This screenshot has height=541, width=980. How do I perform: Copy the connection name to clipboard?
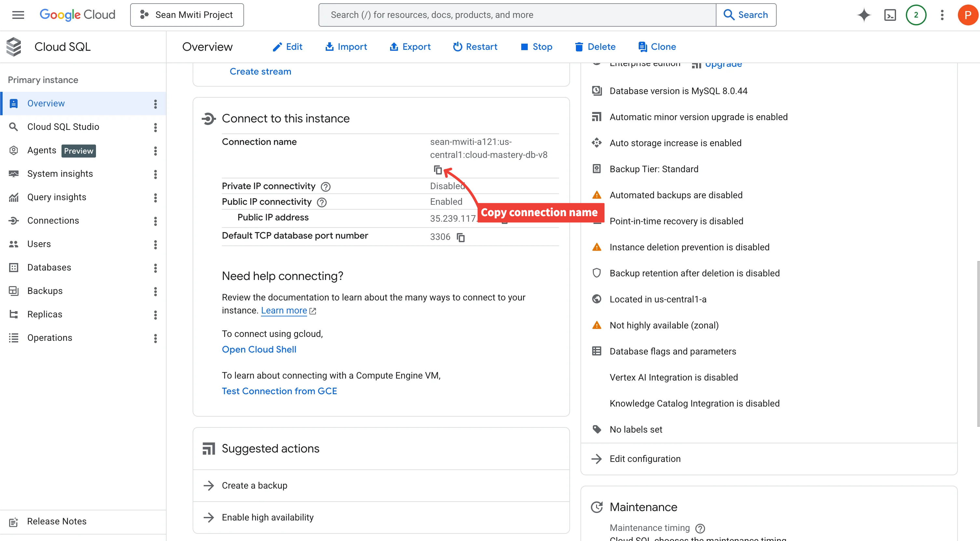point(438,170)
